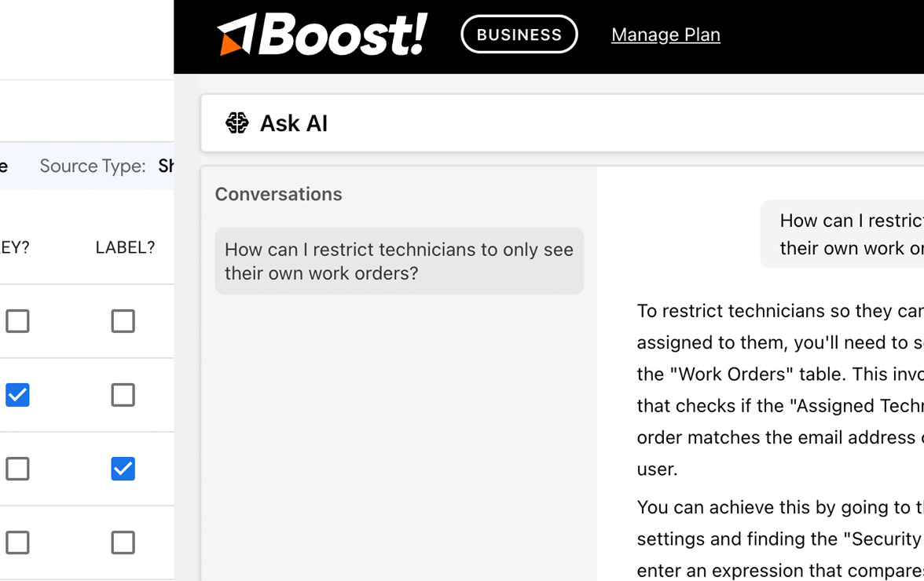Open the LABEL? column header options
The width and height of the screenshot is (924, 581).
coord(125,247)
